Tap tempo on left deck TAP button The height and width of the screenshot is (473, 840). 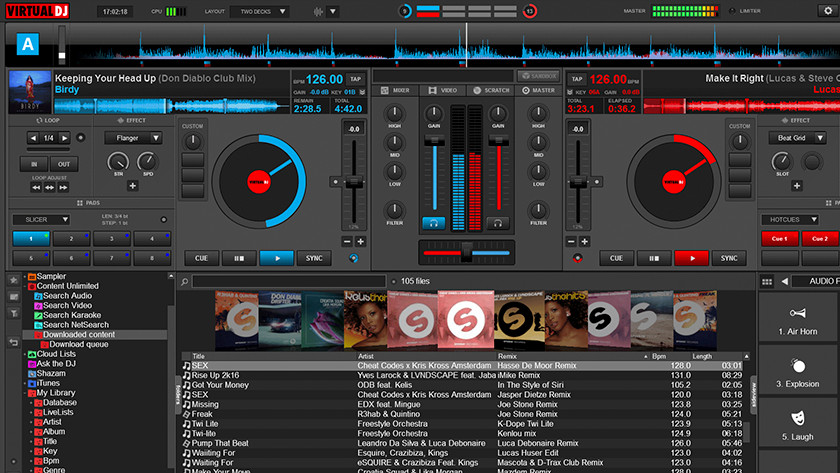[355, 79]
